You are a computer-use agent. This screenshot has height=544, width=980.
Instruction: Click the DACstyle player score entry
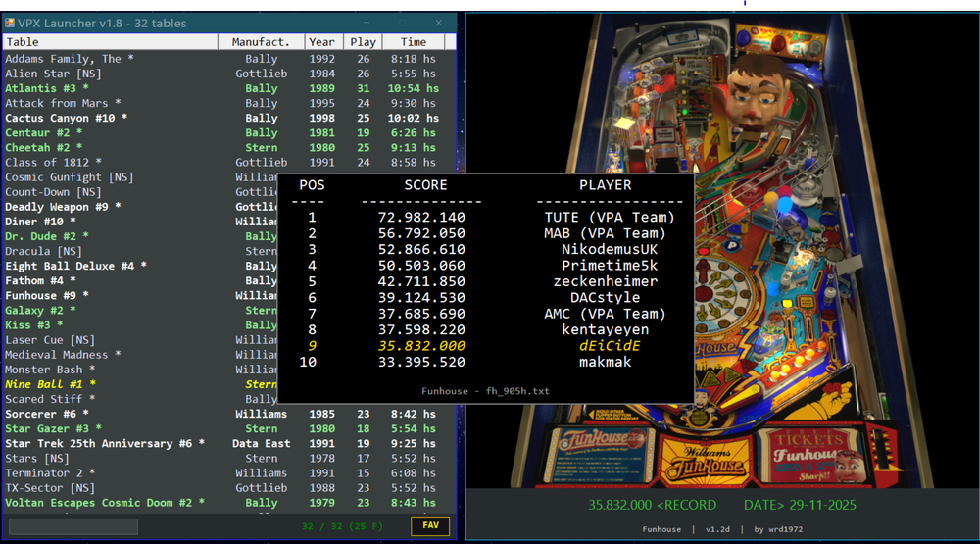pos(487,298)
